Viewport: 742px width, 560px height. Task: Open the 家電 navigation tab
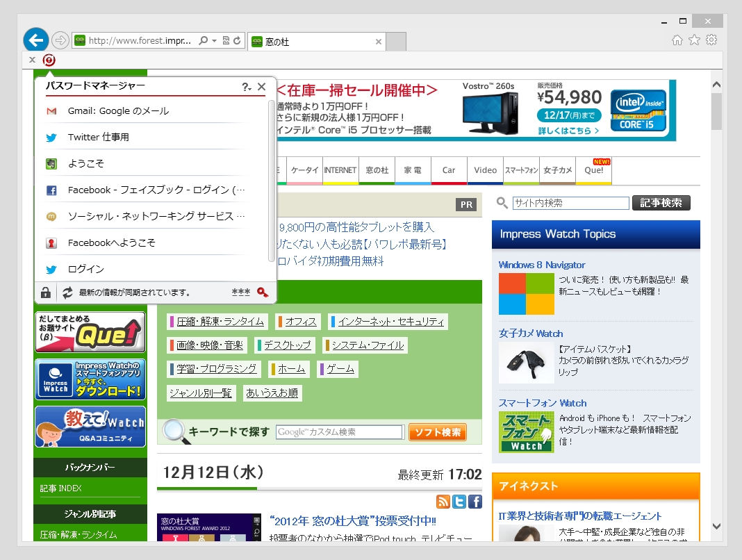413,170
